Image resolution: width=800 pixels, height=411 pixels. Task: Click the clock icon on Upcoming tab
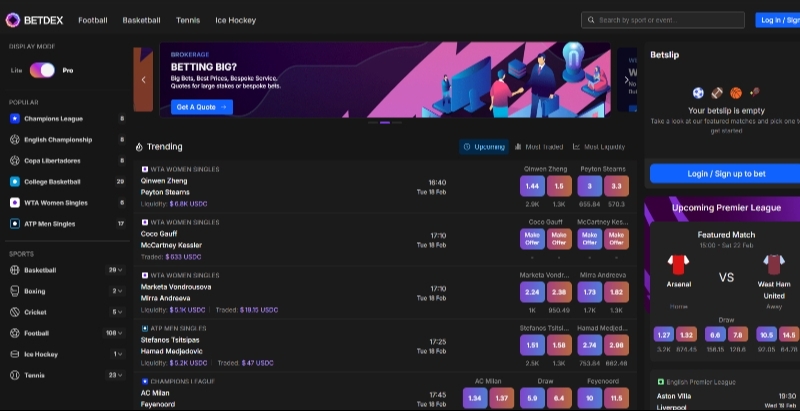[466, 147]
